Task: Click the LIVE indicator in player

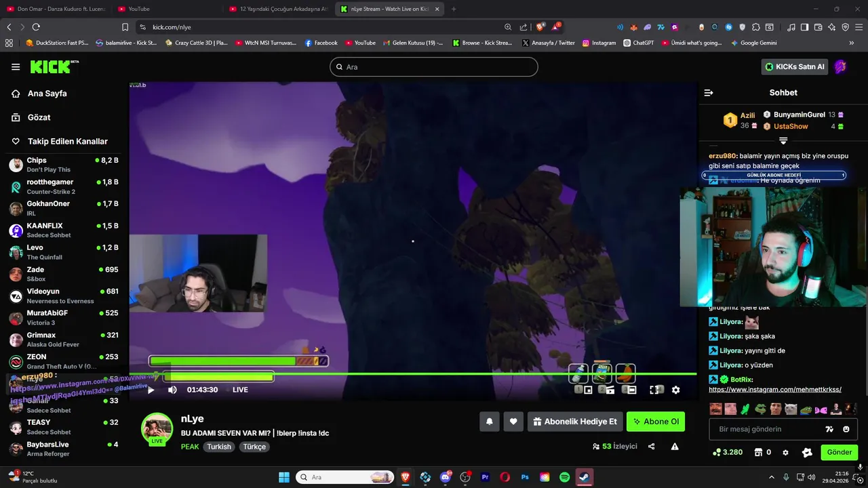Action: pos(240,390)
